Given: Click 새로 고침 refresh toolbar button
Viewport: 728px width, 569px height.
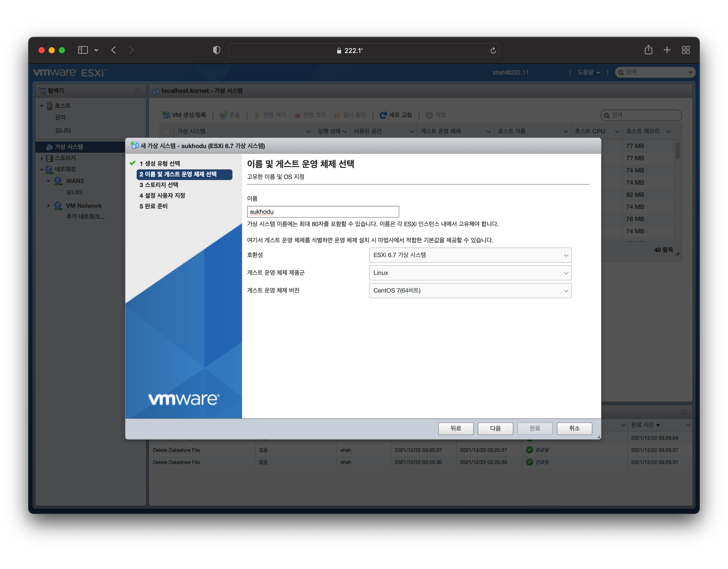Looking at the screenshot, I should click(x=396, y=115).
